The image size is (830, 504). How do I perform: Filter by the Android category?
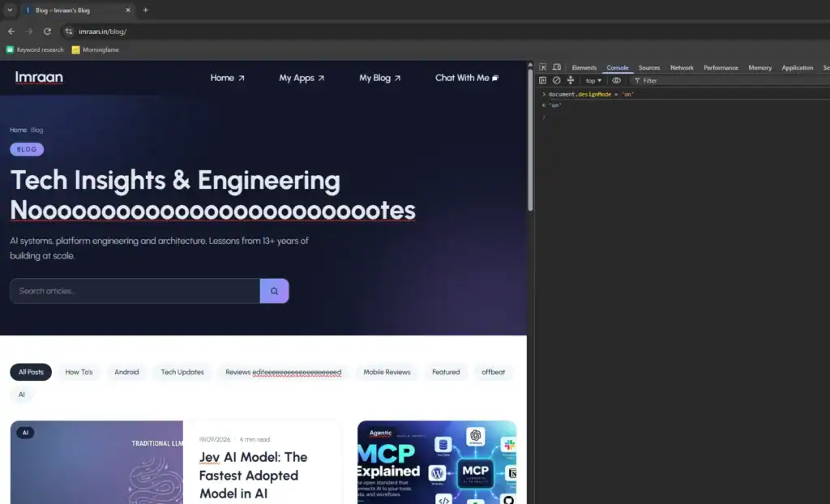[126, 372]
